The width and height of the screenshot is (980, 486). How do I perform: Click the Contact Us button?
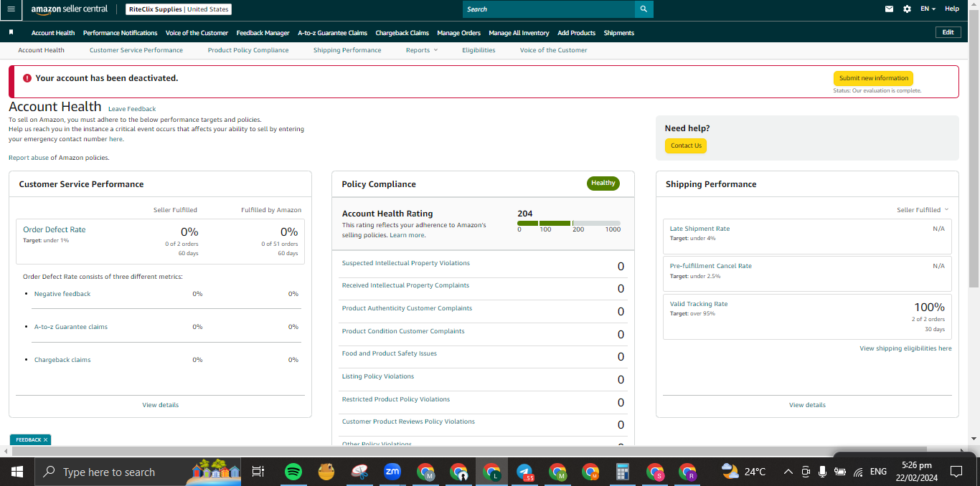(686, 146)
